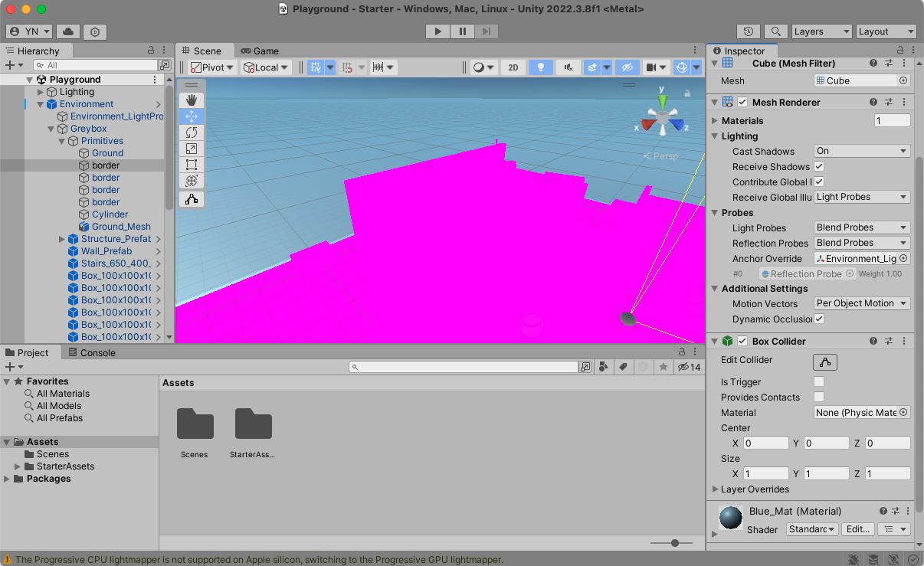Image resolution: width=924 pixels, height=566 pixels.
Task: Toggle the Box Collider component checkbox
Action: 742,342
